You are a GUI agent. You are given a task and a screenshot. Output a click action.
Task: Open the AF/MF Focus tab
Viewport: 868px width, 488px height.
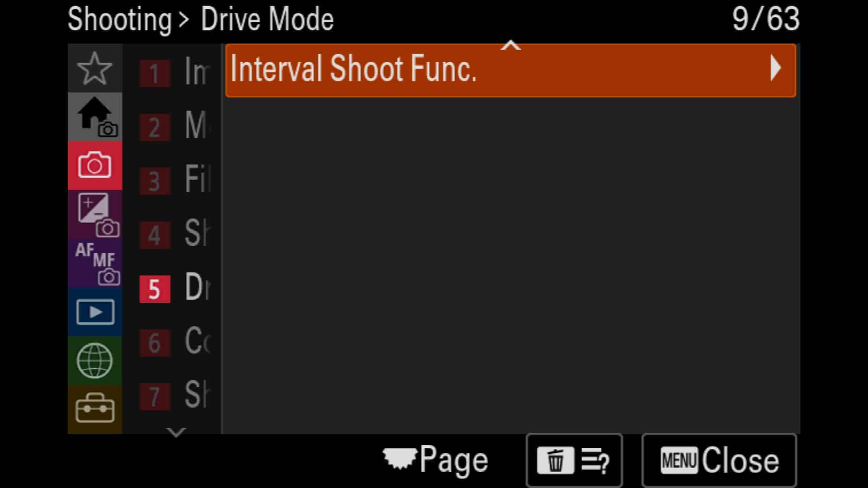(x=95, y=263)
